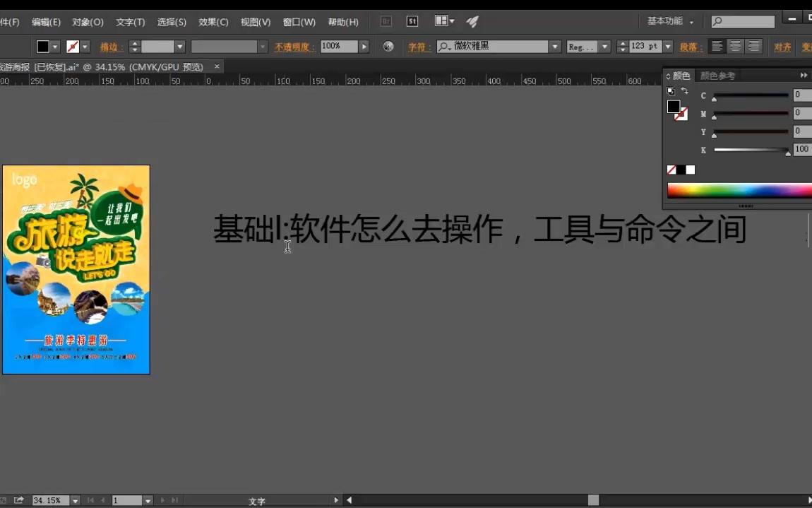This screenshot has width=812, height=508.
Task: Open the opacity settings circle icon
Action: (388, 46)
